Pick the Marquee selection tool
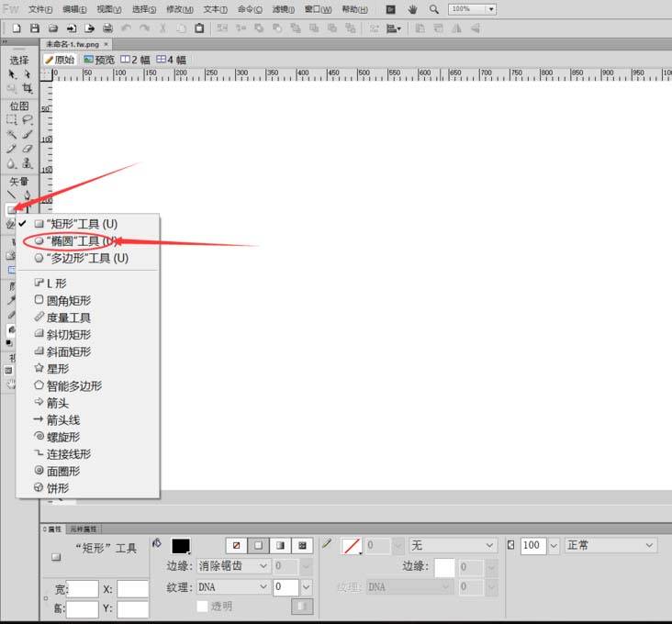This screenshot has width=672, height=624. click(12, 119)
